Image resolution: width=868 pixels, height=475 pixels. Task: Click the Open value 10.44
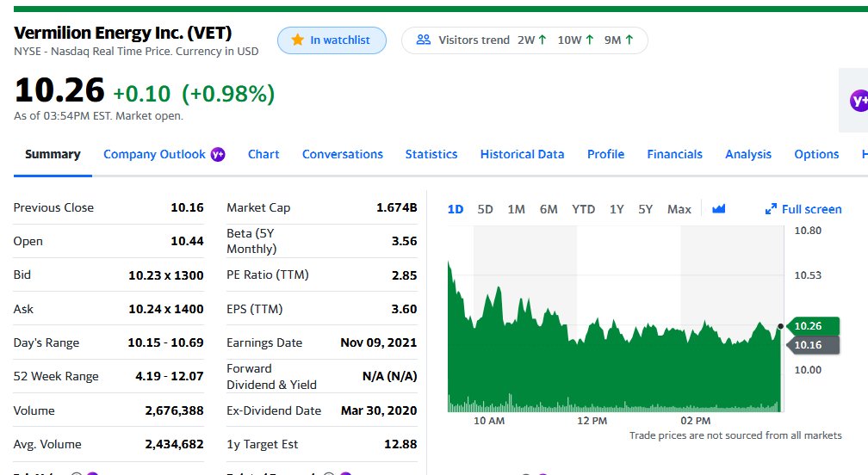(x=187, y=241)
